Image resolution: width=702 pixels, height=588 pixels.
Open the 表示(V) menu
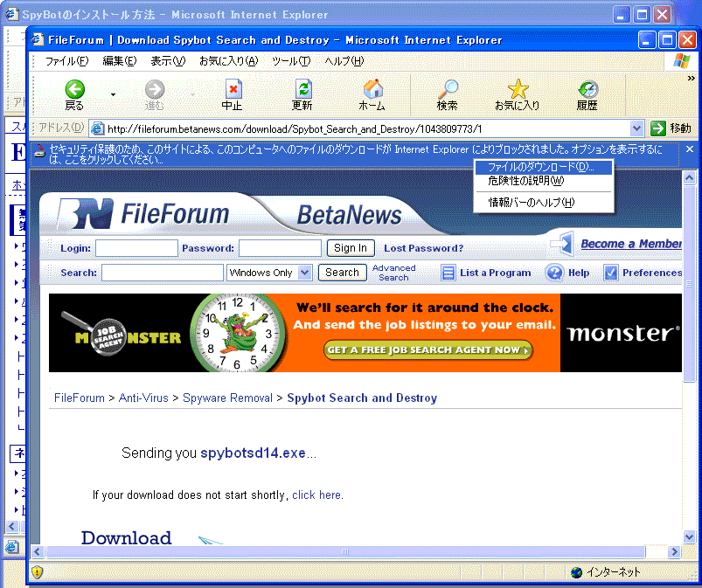(x=168, y=61)
